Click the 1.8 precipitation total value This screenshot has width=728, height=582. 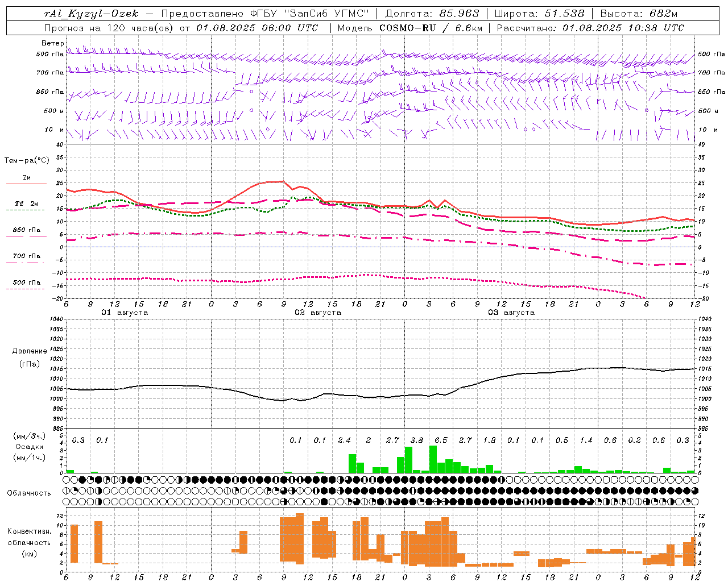point(489,440)
